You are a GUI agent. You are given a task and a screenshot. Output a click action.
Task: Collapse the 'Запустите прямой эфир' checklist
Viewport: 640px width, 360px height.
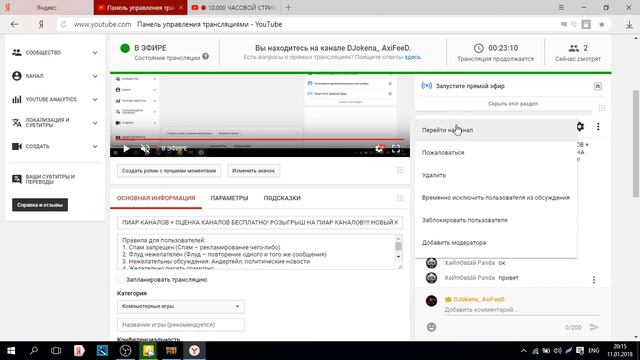pyautogui.click(x=598, y=86)
